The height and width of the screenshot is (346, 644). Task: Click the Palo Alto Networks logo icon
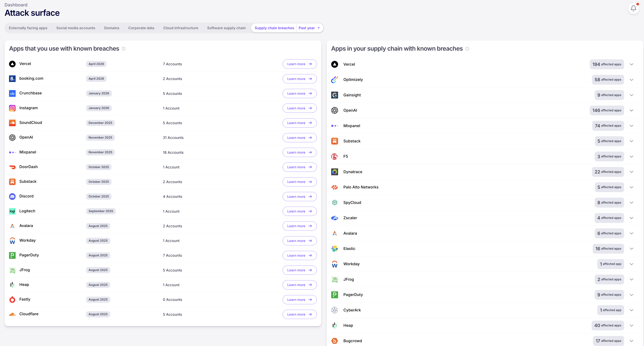tap(335, 187)
